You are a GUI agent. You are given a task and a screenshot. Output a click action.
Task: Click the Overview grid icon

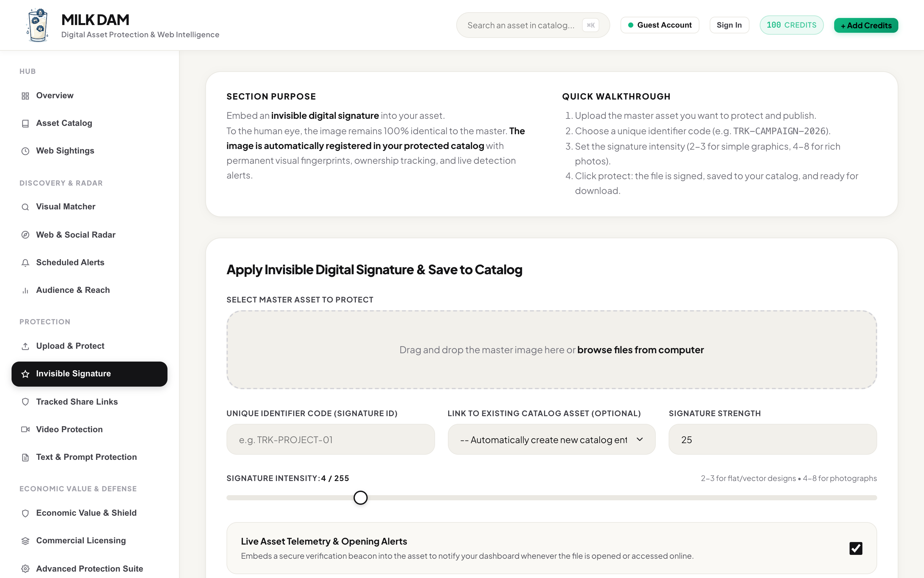click(x=25, y=96)
